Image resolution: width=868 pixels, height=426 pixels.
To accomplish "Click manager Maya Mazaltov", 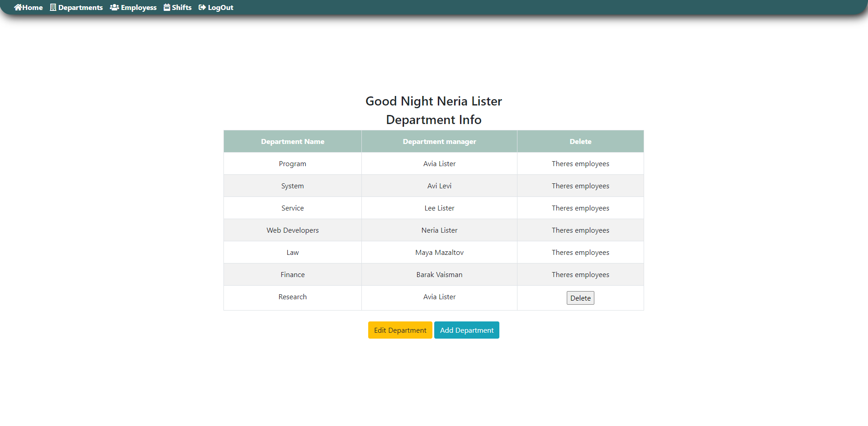I will 439,252.
